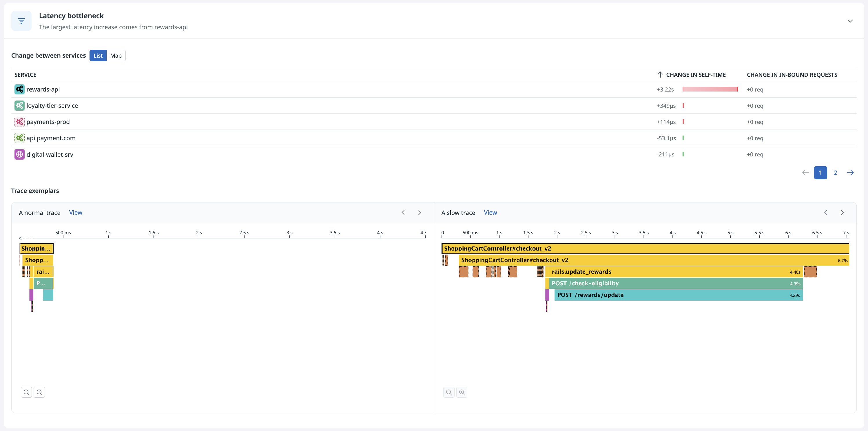Sort by Change in Self-Time column
Screen dimensions: 868x431
(x=696, y=75)
